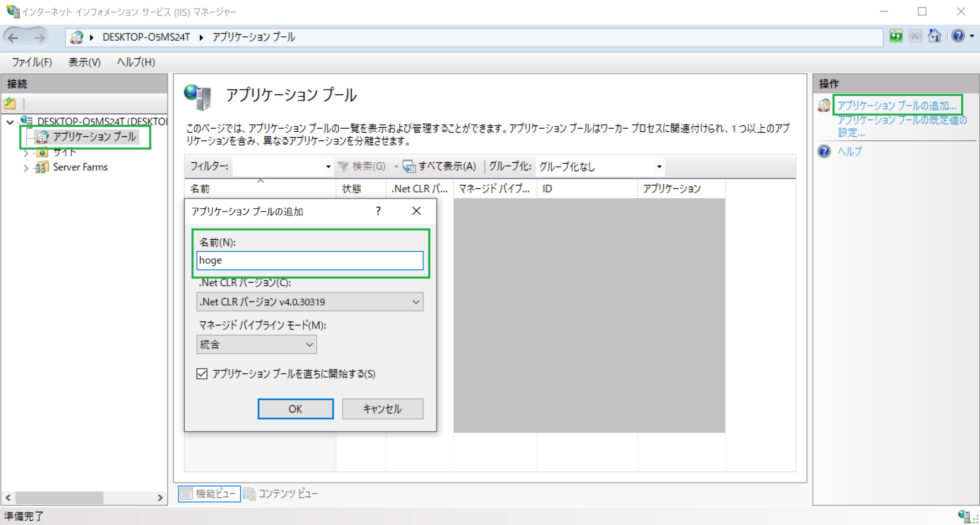Click the home icon in the address toolbar
980x525 pixels.
click(x=934, y=36)
